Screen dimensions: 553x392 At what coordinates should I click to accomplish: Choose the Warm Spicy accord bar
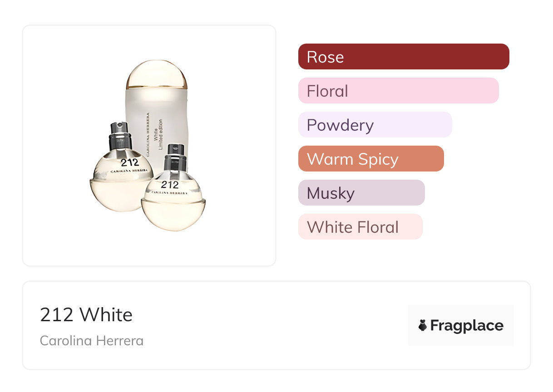coord(370,159)
